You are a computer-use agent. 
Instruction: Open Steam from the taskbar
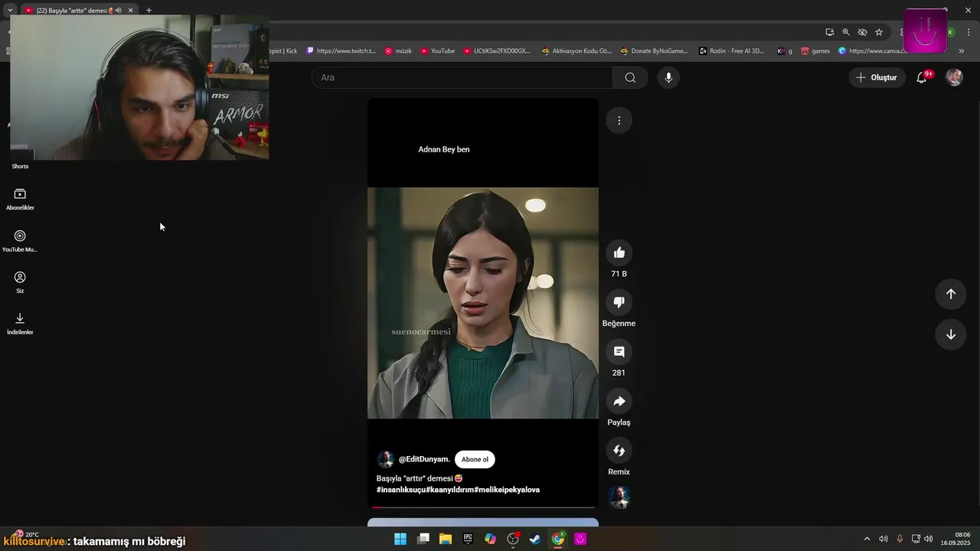535,539
